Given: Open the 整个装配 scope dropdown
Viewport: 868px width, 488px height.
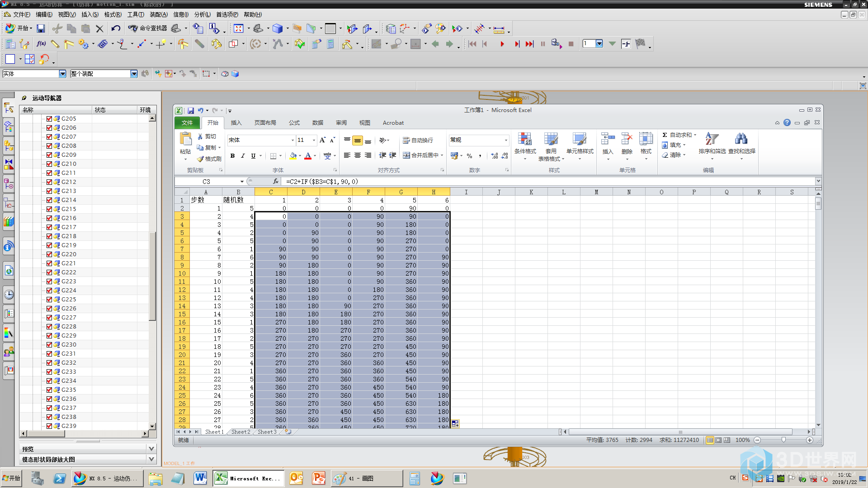Looking at the screenshot, I should click(x=134, y=74).
